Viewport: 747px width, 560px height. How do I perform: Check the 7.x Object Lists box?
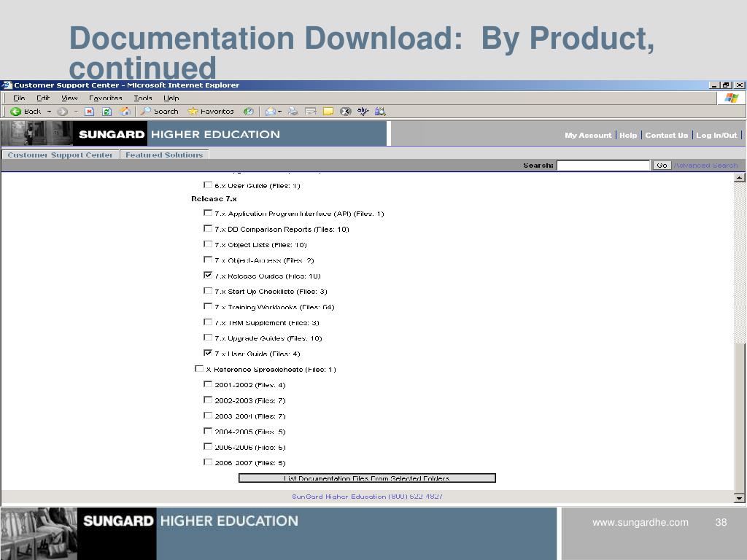208,244
